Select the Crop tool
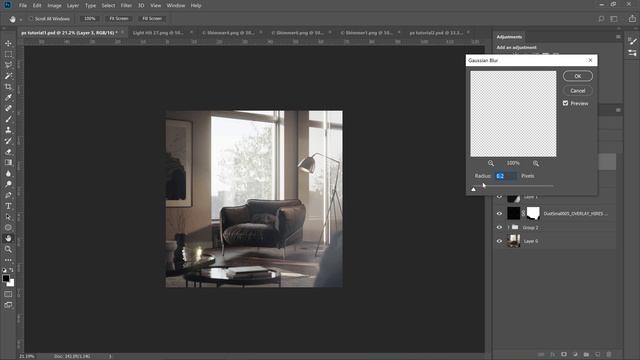This screenshot has width=640, height=360. tap(8, 87)
